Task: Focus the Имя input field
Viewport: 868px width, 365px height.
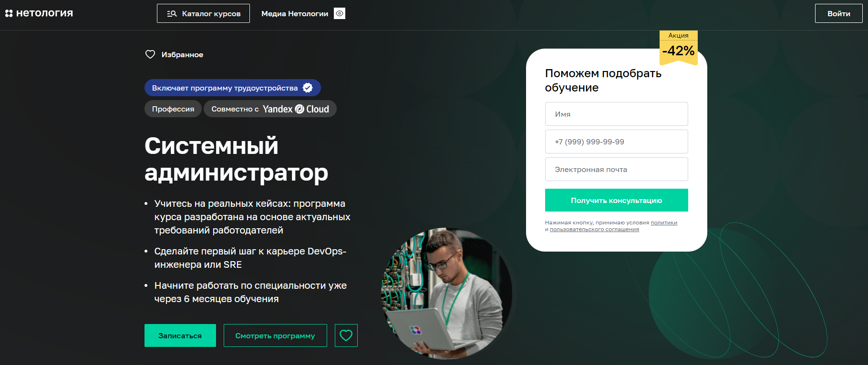Action: tap(617, 114)
